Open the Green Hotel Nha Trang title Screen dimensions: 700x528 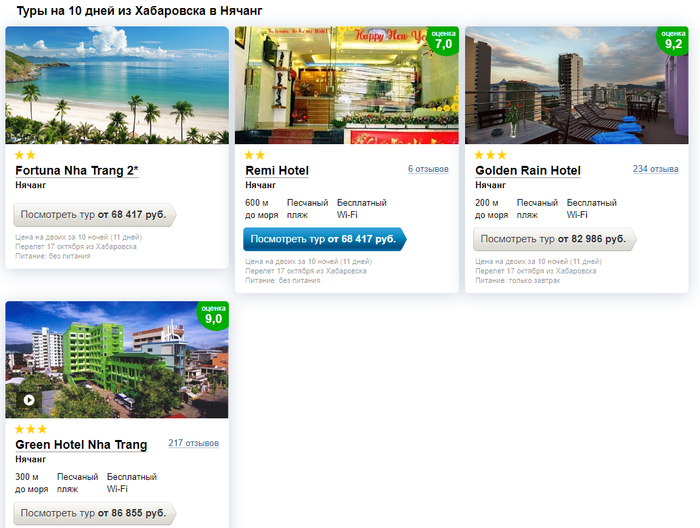click(81, 445)
